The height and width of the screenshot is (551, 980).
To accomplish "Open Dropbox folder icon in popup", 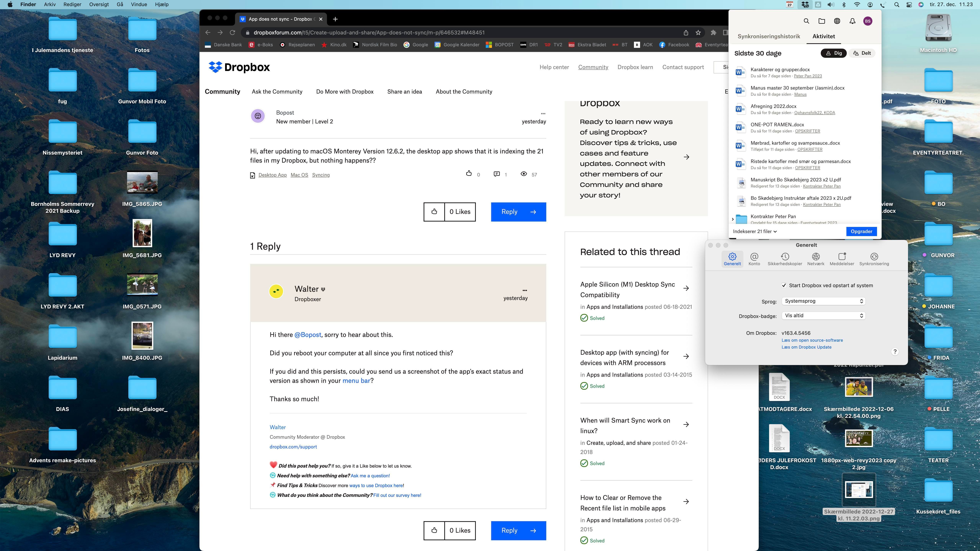I will point(822,21).
